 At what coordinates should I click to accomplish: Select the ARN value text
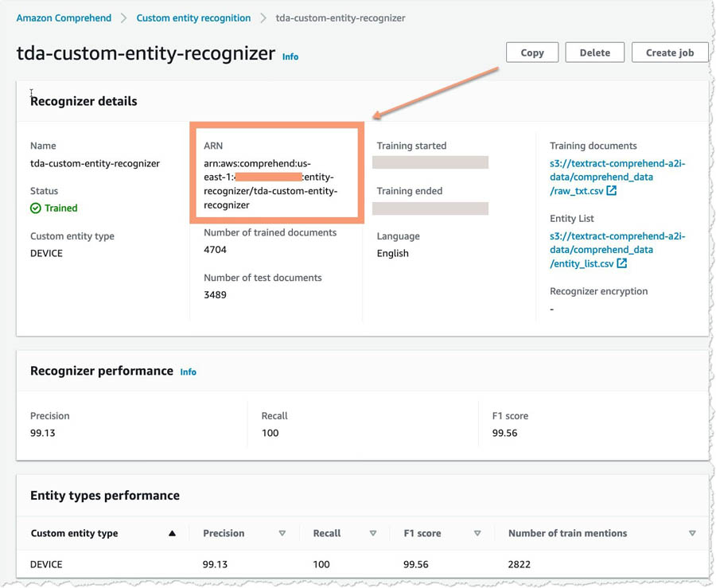270,184
